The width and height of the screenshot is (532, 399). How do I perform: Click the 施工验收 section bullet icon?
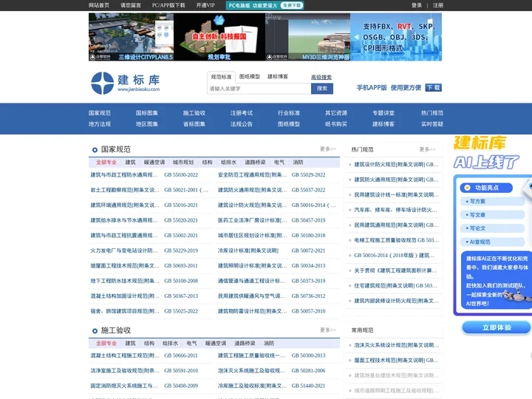click(95, 330)
